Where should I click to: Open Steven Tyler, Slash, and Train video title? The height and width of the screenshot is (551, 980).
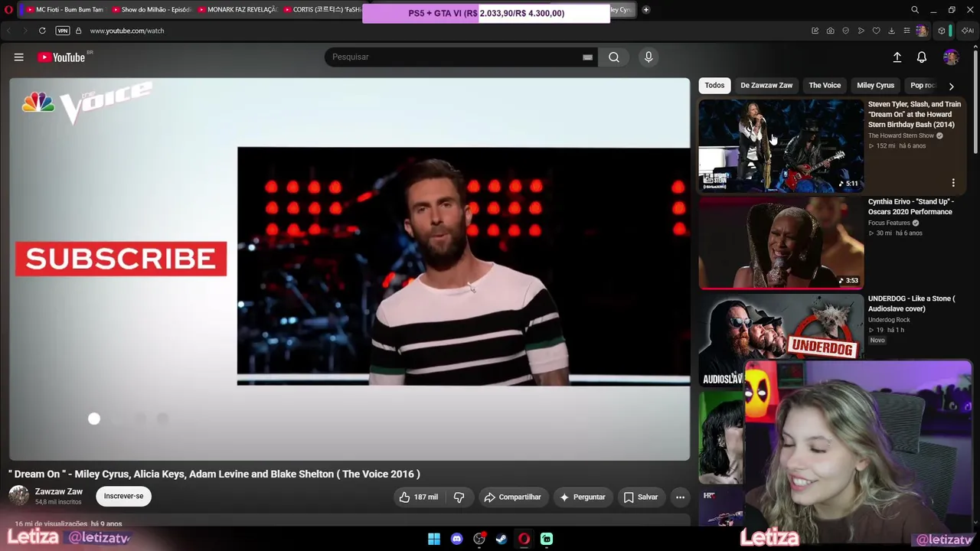914,115
